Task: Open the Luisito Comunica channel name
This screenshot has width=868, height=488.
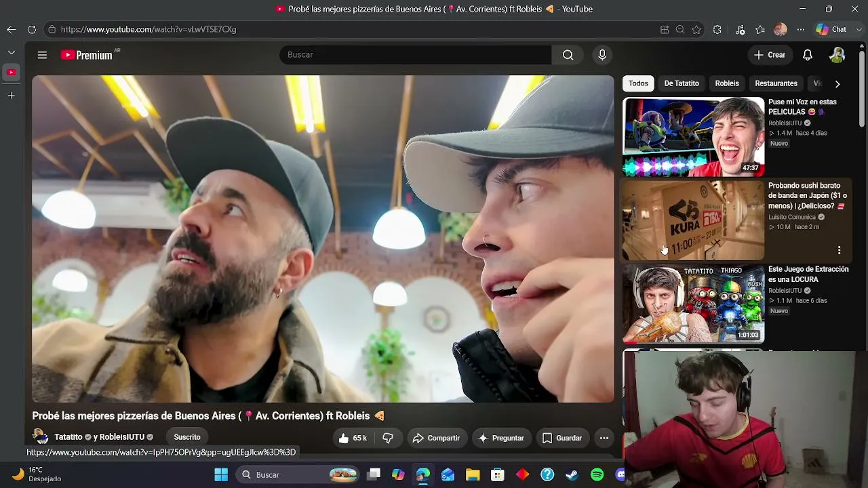Action: [792, 217]
